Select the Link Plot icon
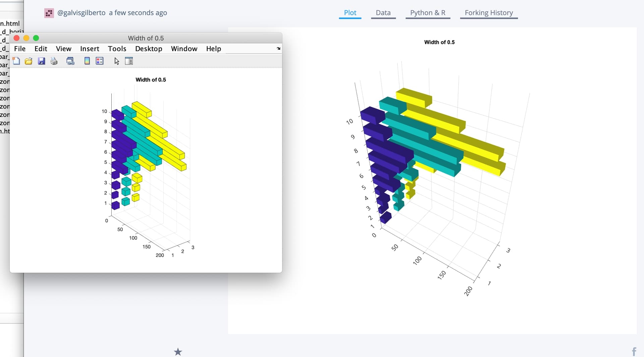Screen dimensions: 644x357 pos(70,61)
